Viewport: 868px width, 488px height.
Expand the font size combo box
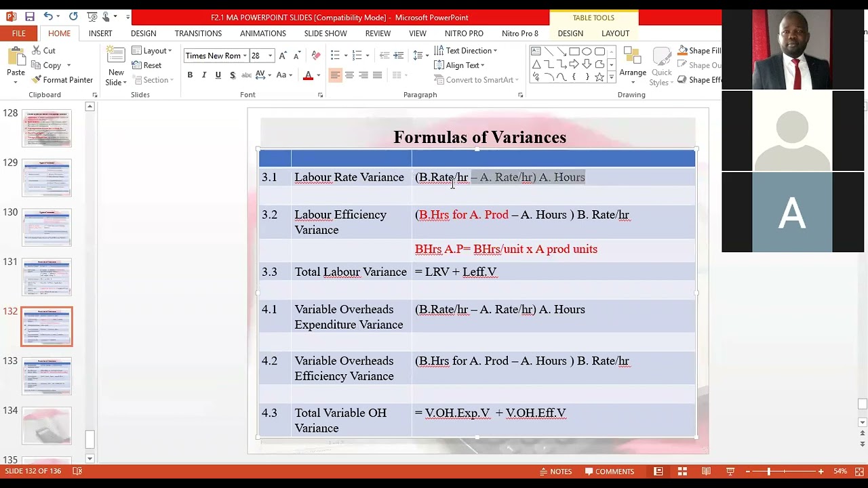(270, 56)
